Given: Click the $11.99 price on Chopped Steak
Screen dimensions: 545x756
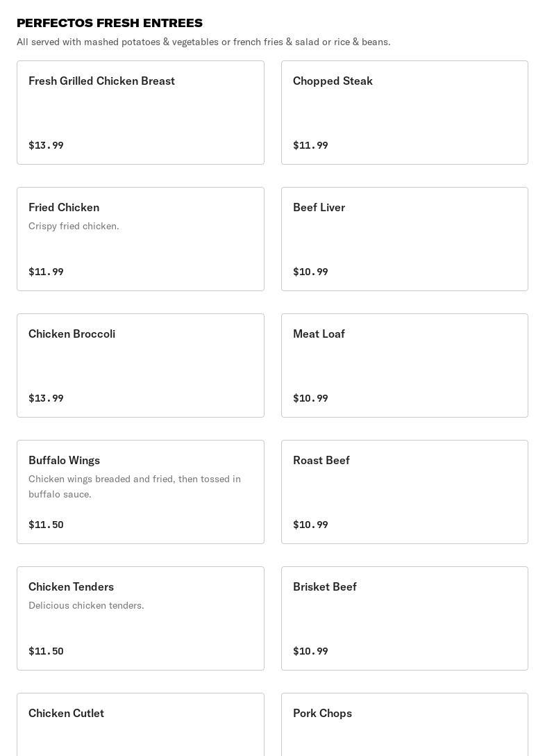Looking at the screenshot, I should tap(310, 145).
